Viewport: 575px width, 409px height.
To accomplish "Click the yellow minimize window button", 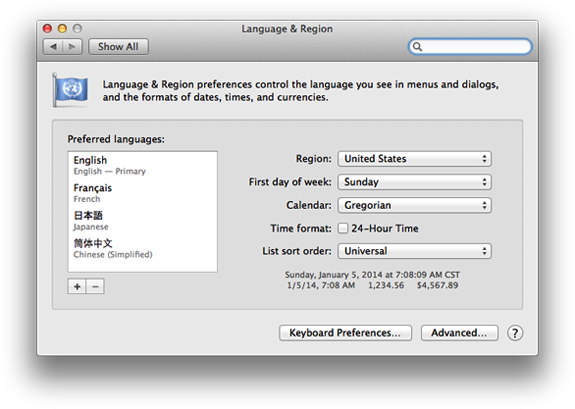I will pos(62,28).
